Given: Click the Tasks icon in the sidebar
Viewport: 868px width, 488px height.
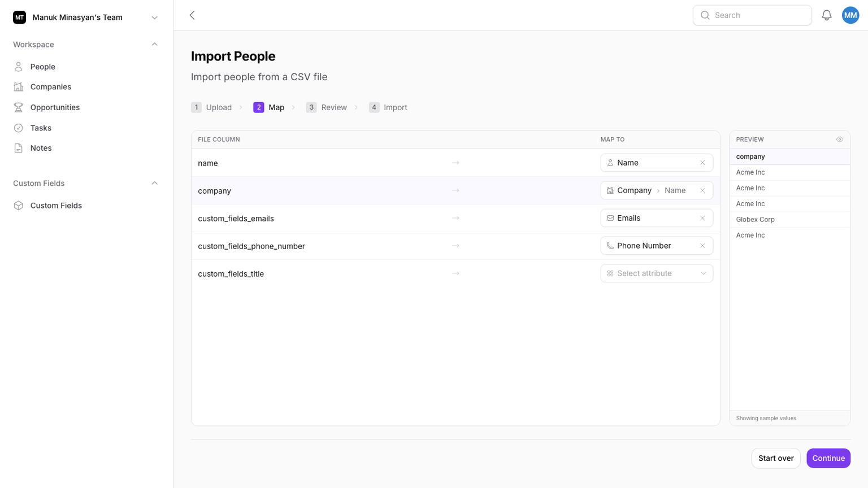Looking at the screenshot, I should click(19, 128).
